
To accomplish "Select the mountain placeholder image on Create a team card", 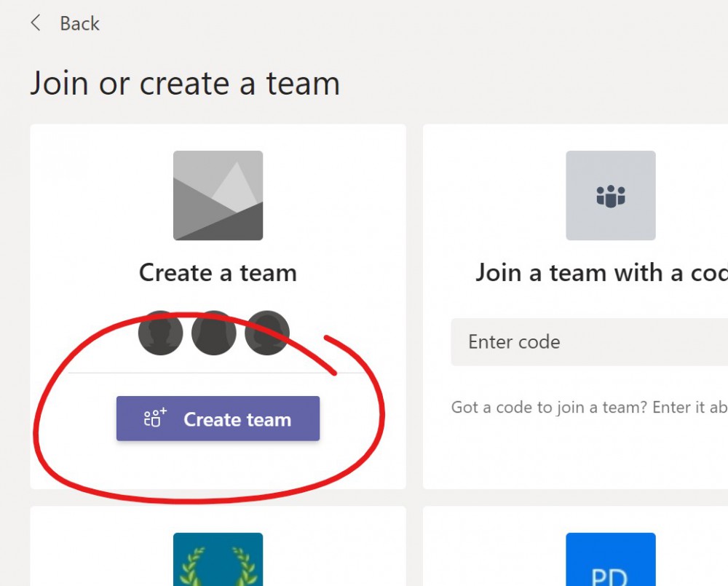I will coord(218,194).
